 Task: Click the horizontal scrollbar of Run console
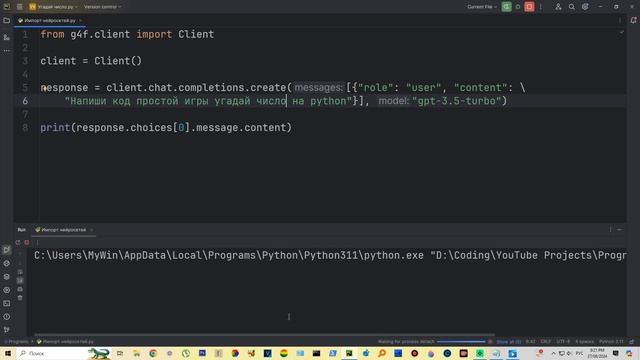click(264, 335)
